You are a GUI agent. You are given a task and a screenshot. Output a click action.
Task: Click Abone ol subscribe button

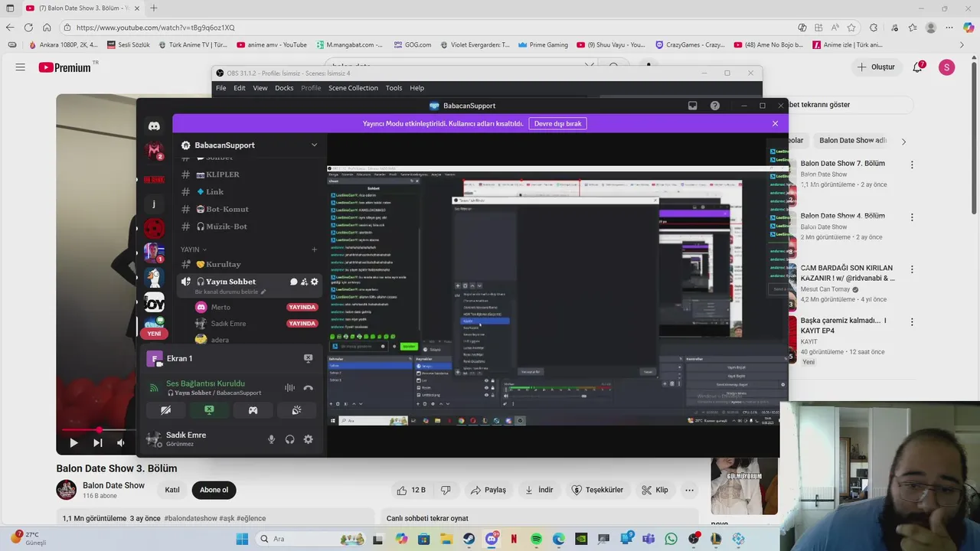click(x=214, y=490)
